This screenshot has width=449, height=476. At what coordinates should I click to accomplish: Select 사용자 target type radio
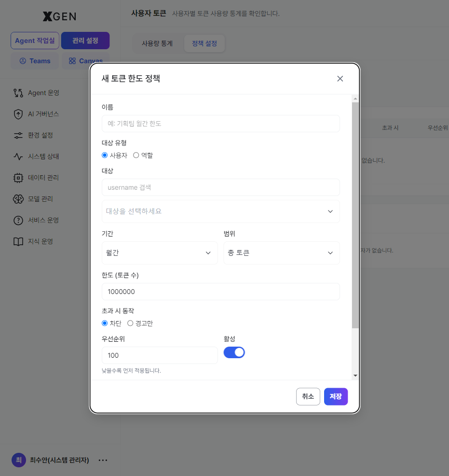click(105, 155)
